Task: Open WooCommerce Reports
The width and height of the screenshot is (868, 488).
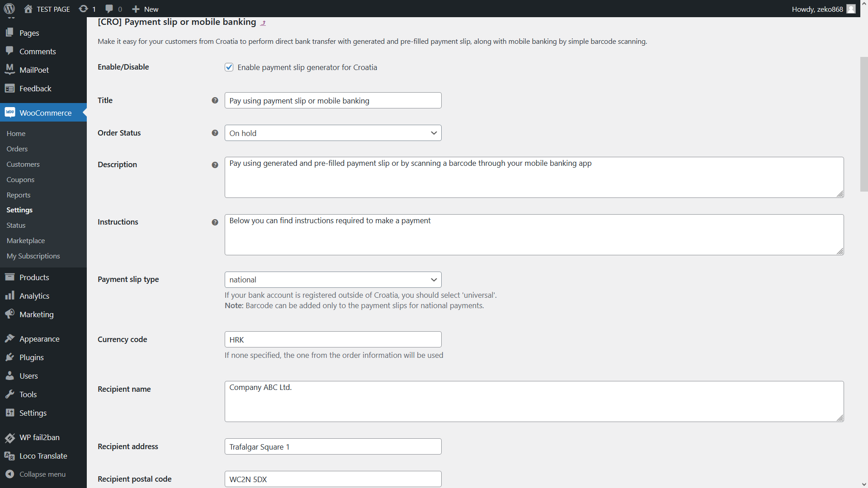Action: (x=19, y=195)
